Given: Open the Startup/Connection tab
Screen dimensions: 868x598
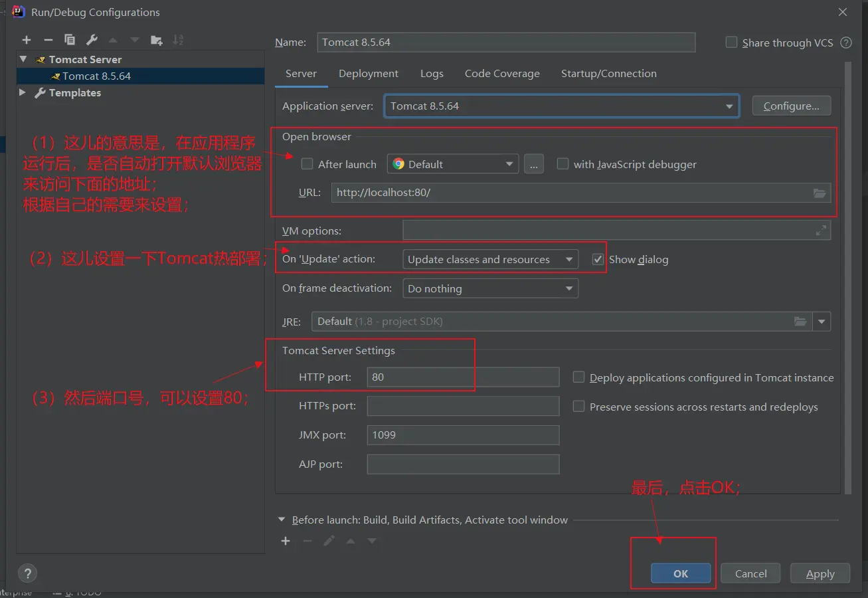Looking at the screenshot, I should (608, 74).
